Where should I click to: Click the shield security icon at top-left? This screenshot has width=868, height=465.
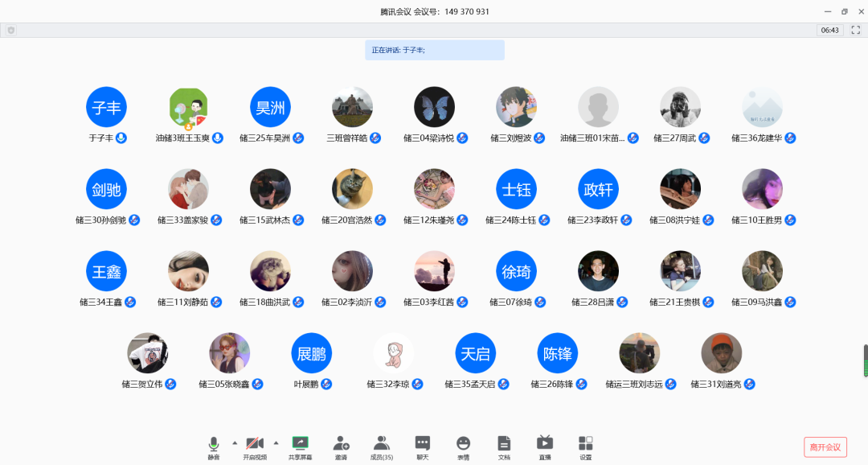click(x=11, y=30)
